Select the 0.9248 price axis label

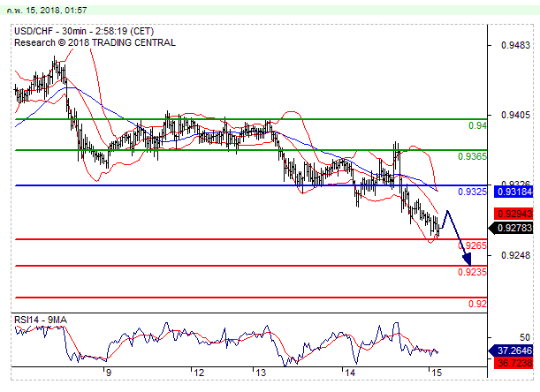click(x=515, y=255)
